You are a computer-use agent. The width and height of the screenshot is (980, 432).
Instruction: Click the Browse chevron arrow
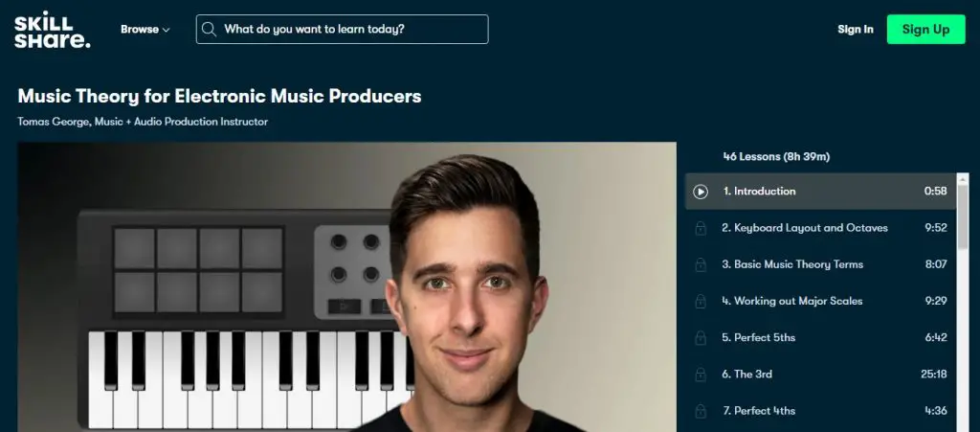[167, 30]
